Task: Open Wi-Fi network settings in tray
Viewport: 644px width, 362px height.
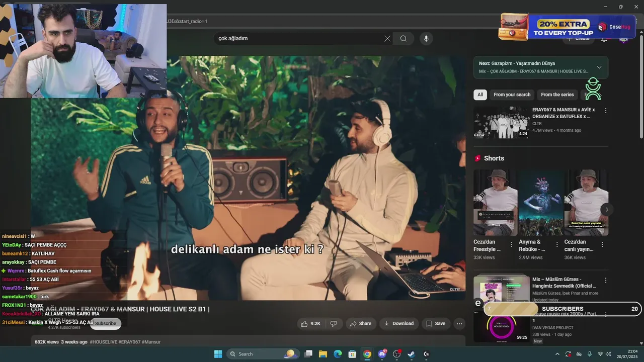Action: point(600,354)
